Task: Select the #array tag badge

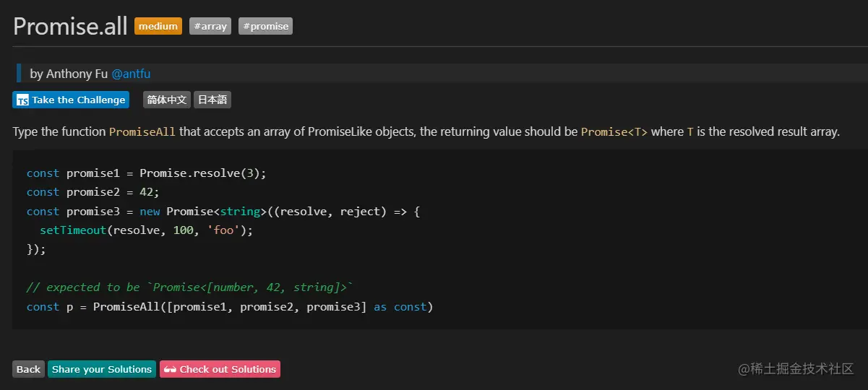Action: 210,26
